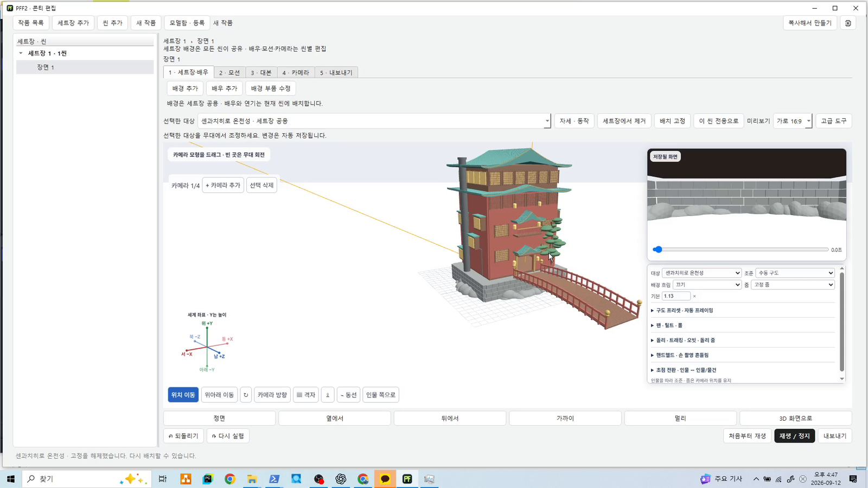
Task: Click 다시 실행 redo button
Action: [228, 436]
